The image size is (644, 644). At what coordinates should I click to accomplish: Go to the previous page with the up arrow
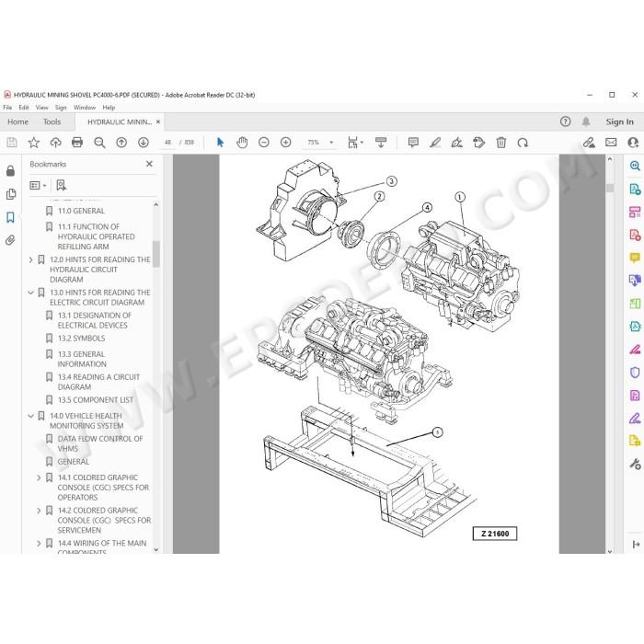(x=121, y=143)
